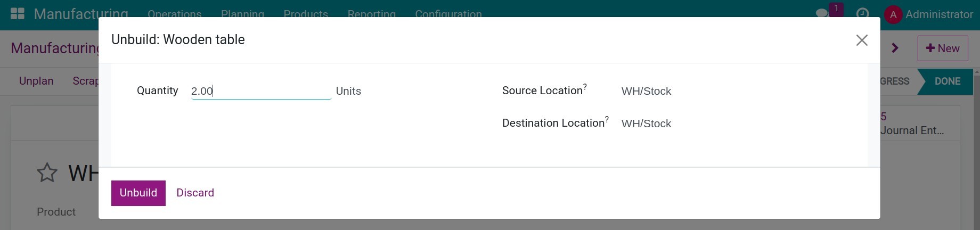This screenshot has height=230, width=980.
Task: Click the Unplan button
Action: [36, 81]
